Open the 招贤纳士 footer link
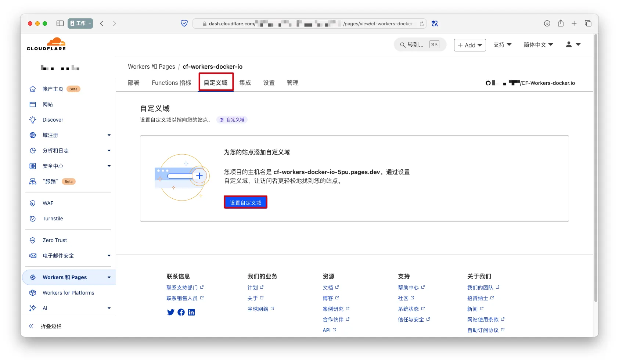 (x=481, y=298)
